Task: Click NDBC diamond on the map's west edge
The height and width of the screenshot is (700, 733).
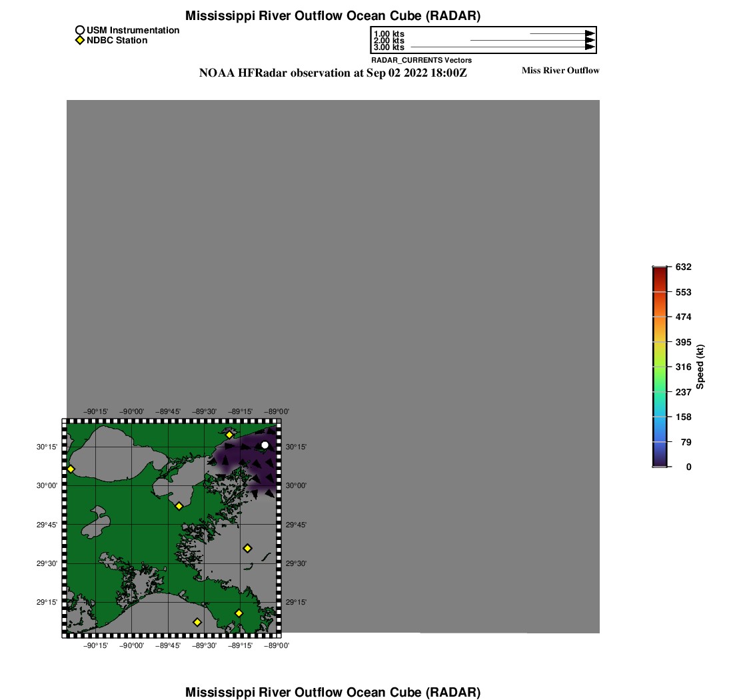Action: tap(71, 469)
